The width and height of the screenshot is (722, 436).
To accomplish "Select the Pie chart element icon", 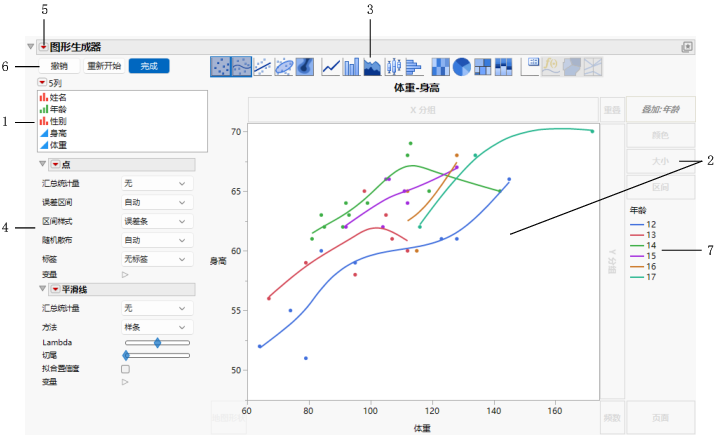I will point(462,67).
